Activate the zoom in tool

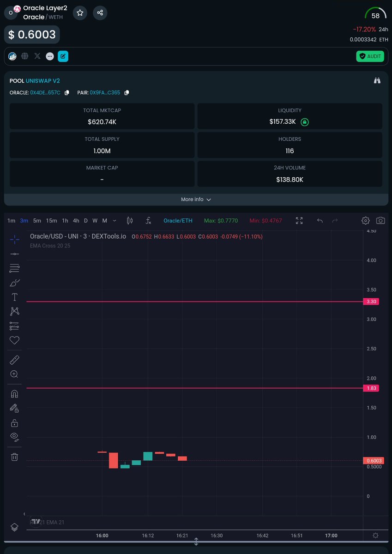click(x=14, y=374)
